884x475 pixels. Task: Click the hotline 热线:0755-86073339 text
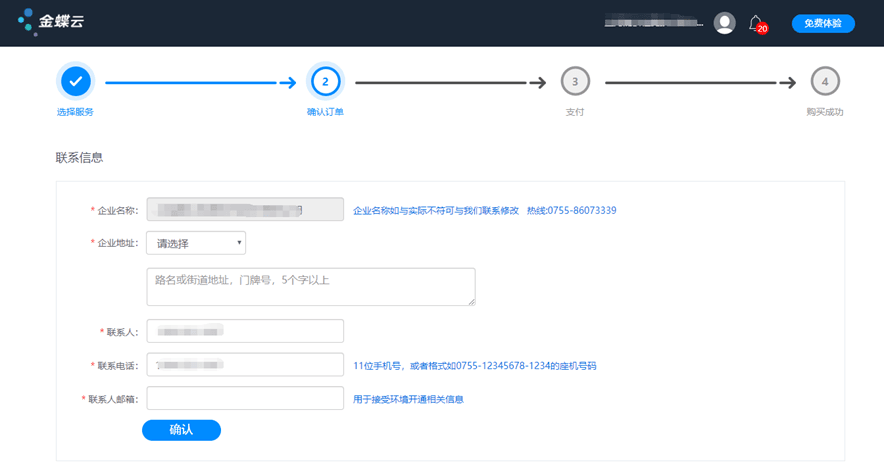572,210
